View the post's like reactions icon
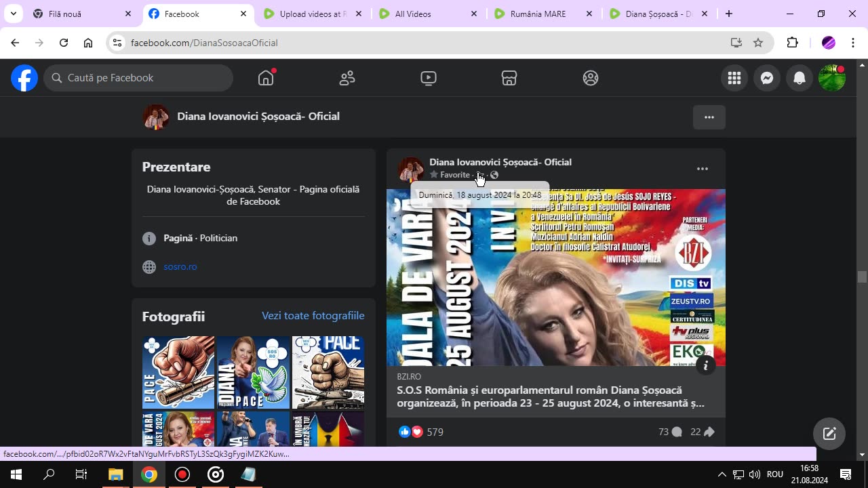868x488 pixels. [x=405, y=432]
